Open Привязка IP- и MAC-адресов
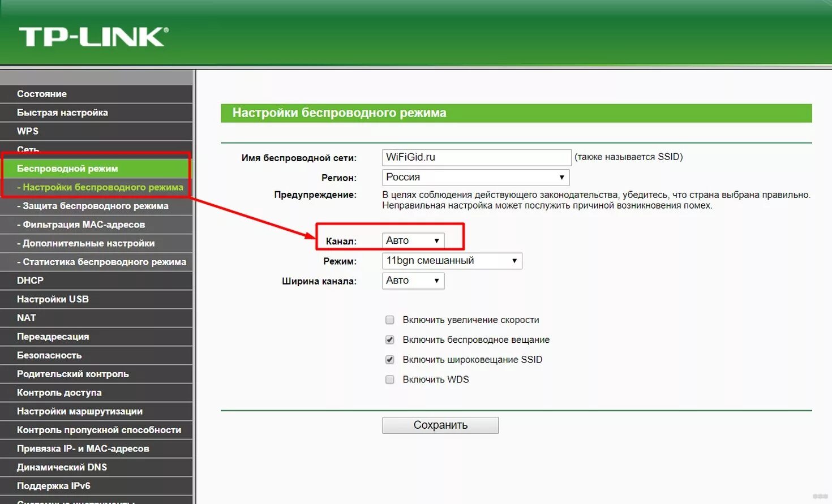 96,449
